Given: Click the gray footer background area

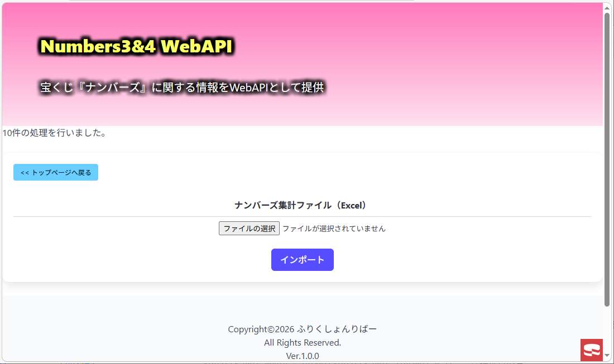Looking at the screenshot, I should [x=117, y=328].
